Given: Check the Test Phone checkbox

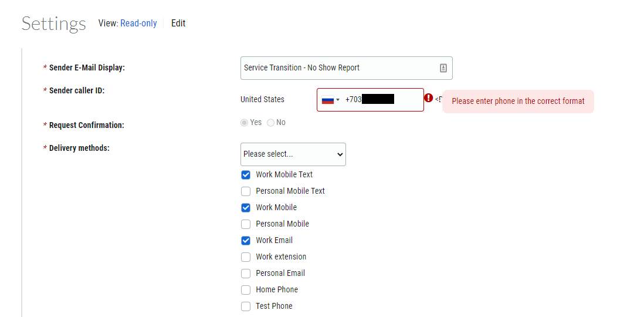Looking at the screenshot, I should point(246,306).
